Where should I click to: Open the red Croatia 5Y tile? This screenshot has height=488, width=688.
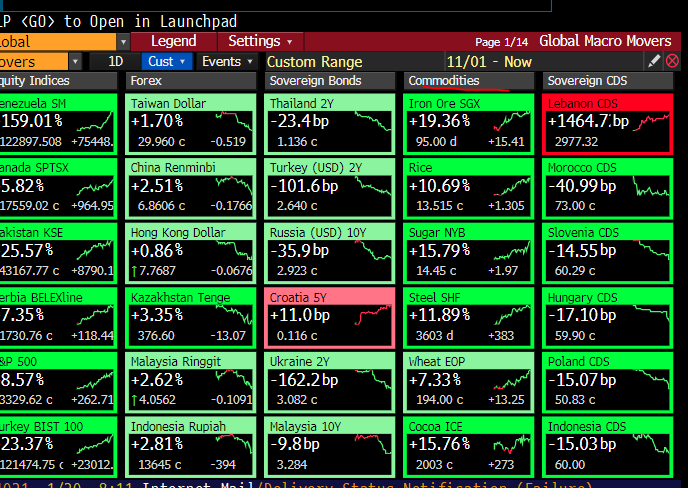(330, 318)
